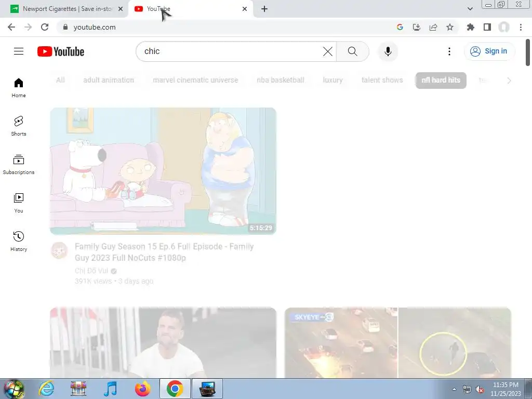
Task: Click Sign in button
Action: click(x=489, y=51)
